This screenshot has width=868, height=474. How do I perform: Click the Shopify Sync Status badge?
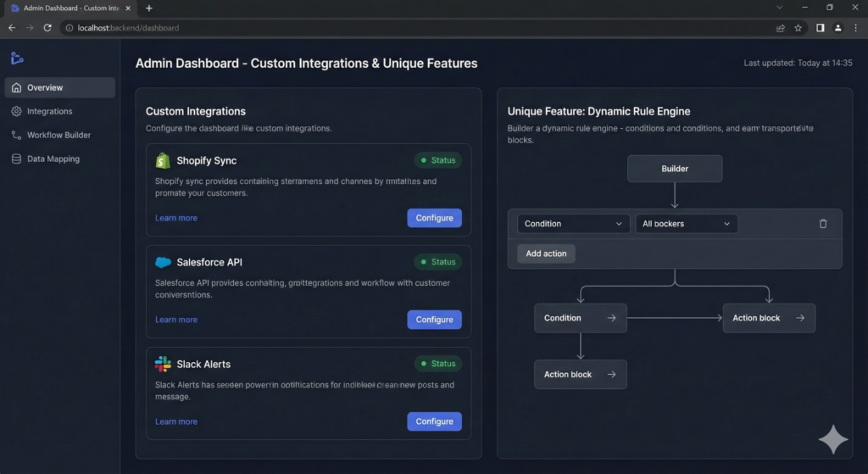coord(438,160)
